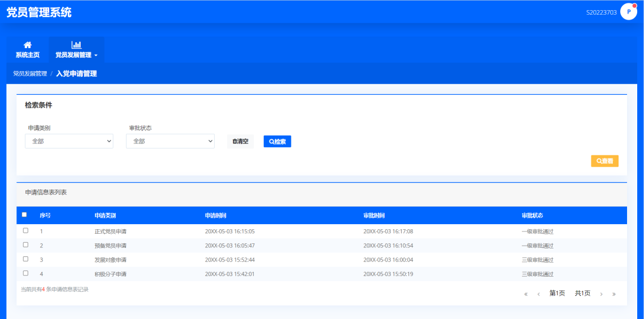Select 正式党员申请 cell

coord(111,231)
